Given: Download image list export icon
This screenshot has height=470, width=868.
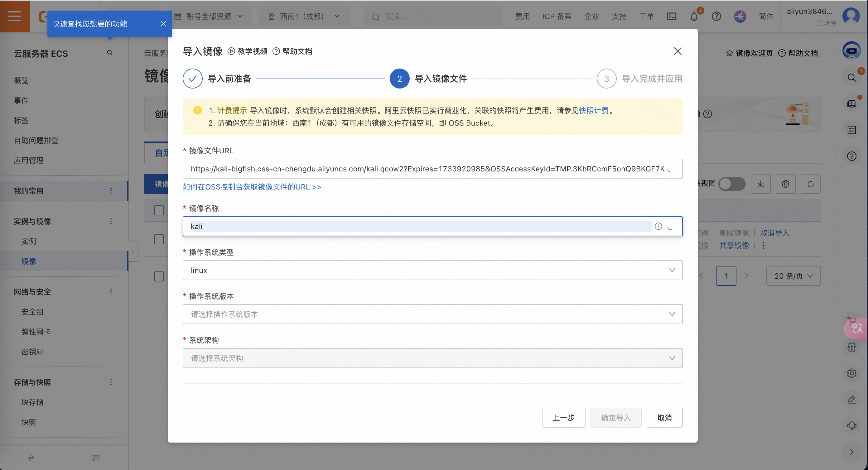Looking at the screenshot, I should coord(760,184).
